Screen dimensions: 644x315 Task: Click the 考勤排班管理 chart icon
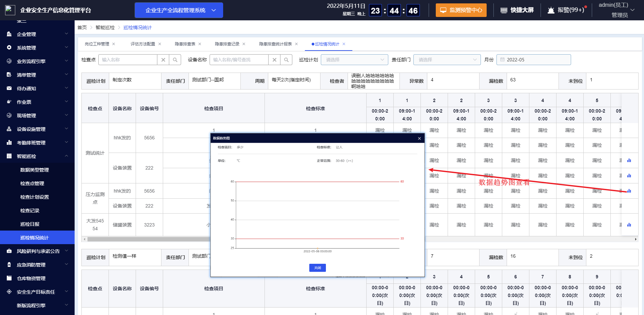[9, 143]
